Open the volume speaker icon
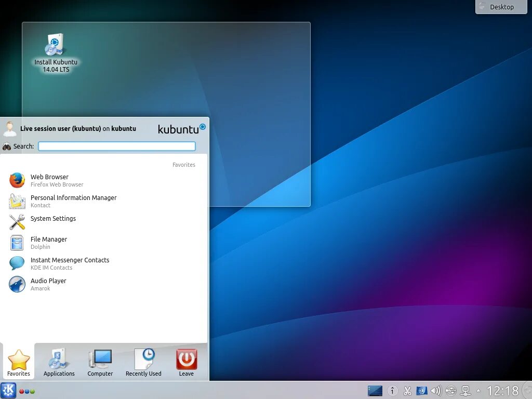The width and height of the screenshot is (532, 399). [436, 391]
